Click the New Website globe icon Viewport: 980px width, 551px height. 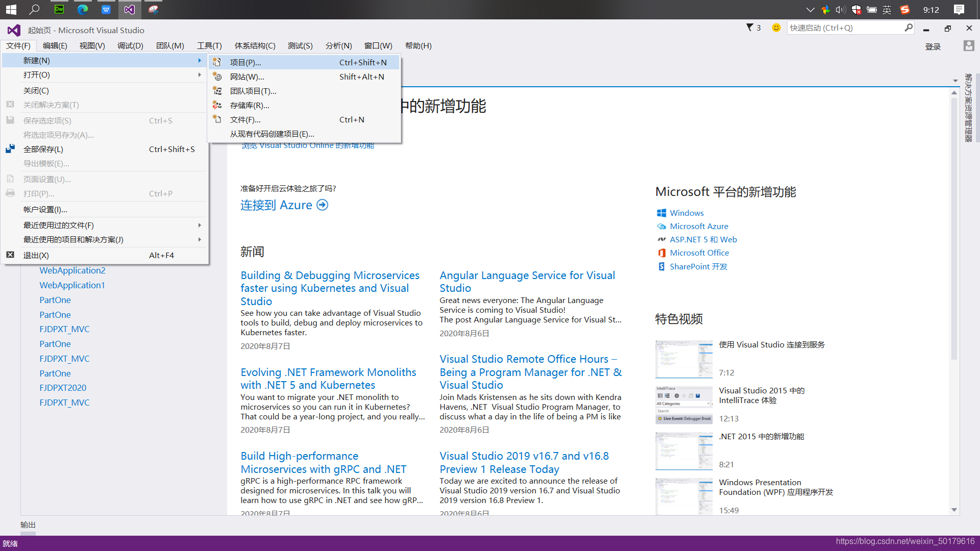point(217,77)
